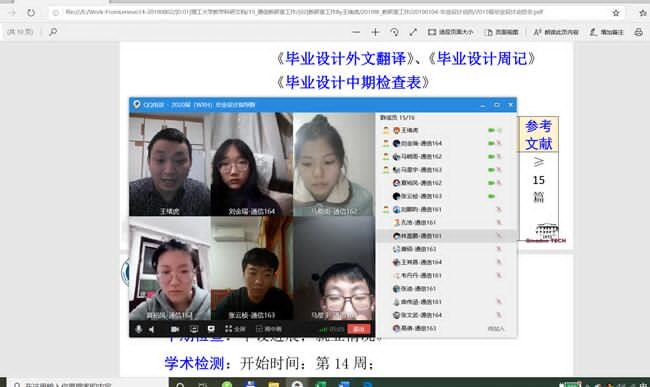Add the page to favorites with the star icon
Screen dimensions: 650x387
point(616,13)
